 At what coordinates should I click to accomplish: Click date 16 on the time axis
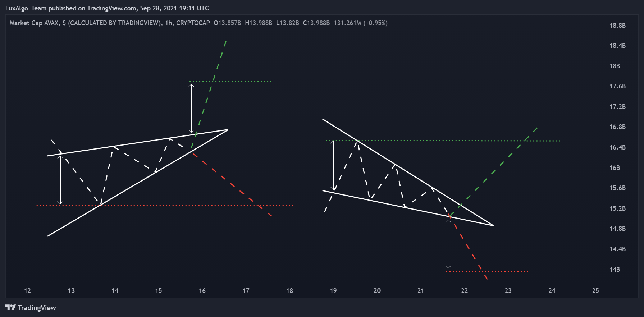coord(202,291)
